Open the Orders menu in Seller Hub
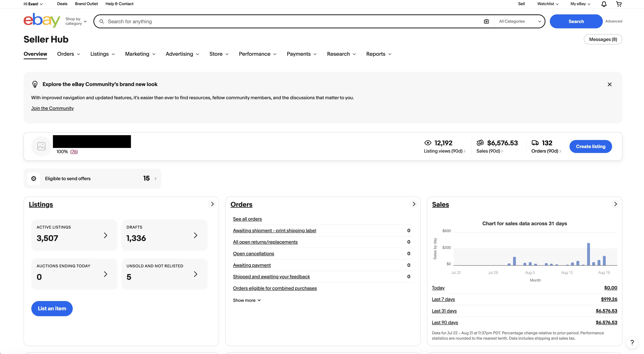644x354 pixels. coord(69,54)
